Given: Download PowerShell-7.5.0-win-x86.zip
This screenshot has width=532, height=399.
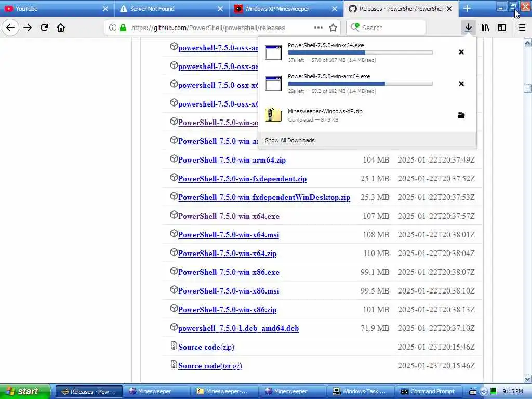Looking at the screenshot, I should 227,310.
